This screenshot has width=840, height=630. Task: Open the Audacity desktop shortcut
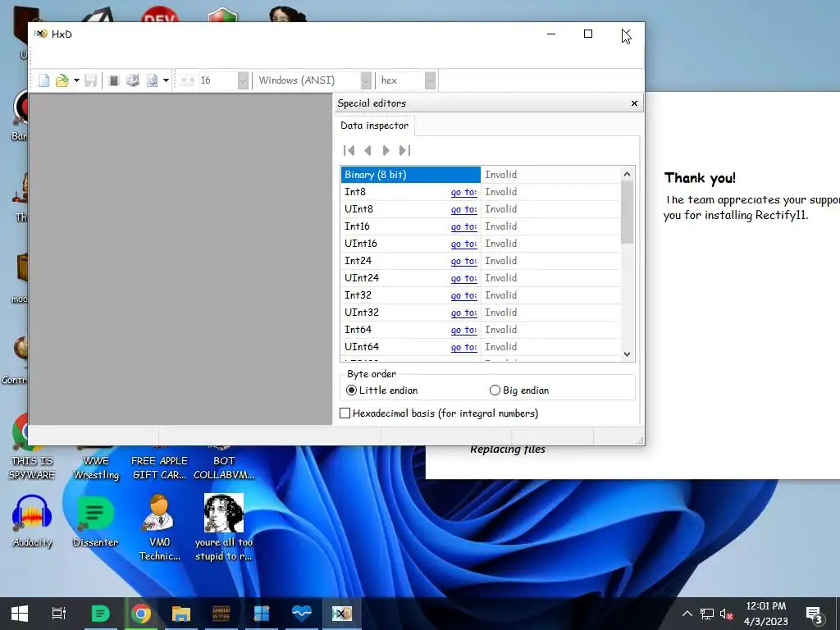coord(32,521)
